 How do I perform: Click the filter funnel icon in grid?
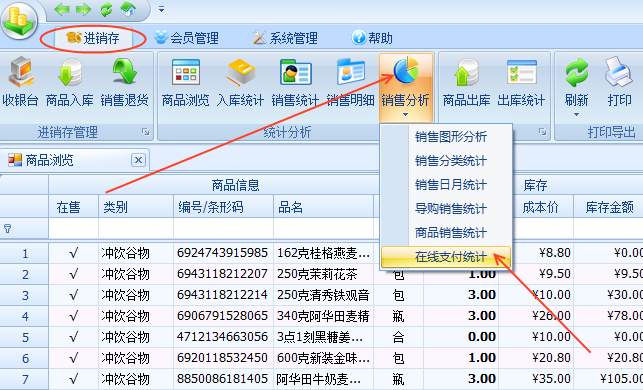click(x=7, y=228)
